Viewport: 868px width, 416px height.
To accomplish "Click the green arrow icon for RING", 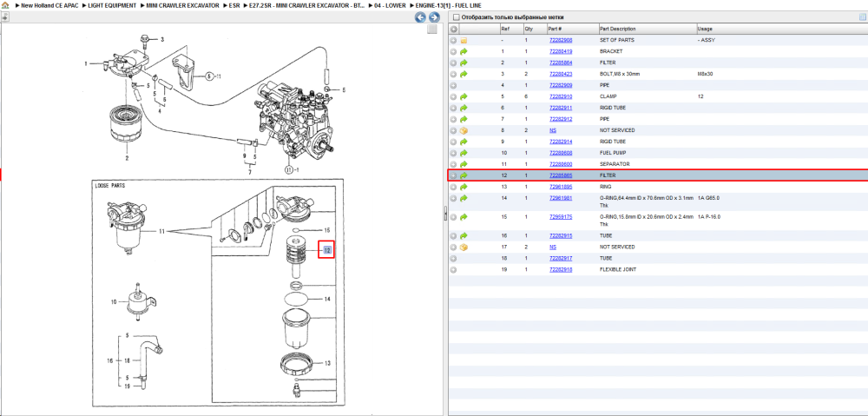I will [464, 187].
